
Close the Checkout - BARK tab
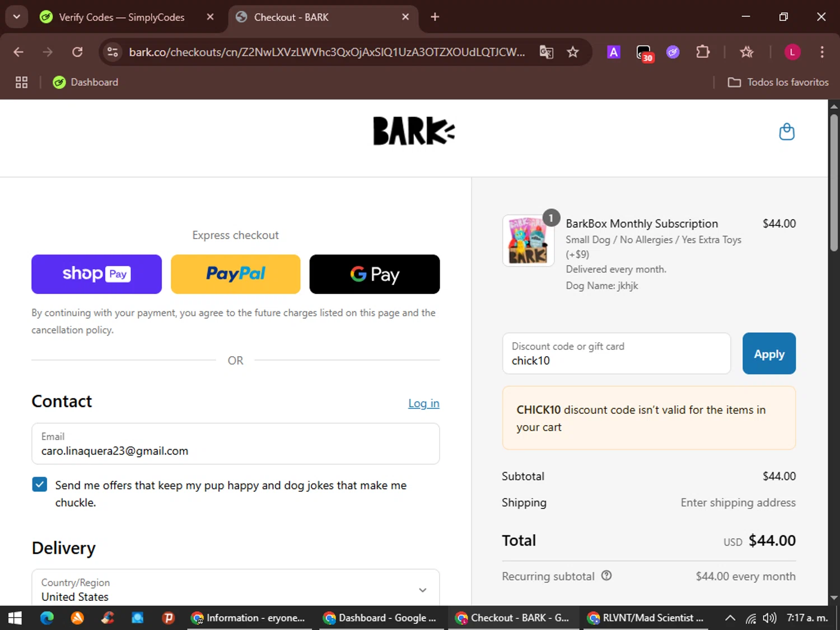click(405, 17)
